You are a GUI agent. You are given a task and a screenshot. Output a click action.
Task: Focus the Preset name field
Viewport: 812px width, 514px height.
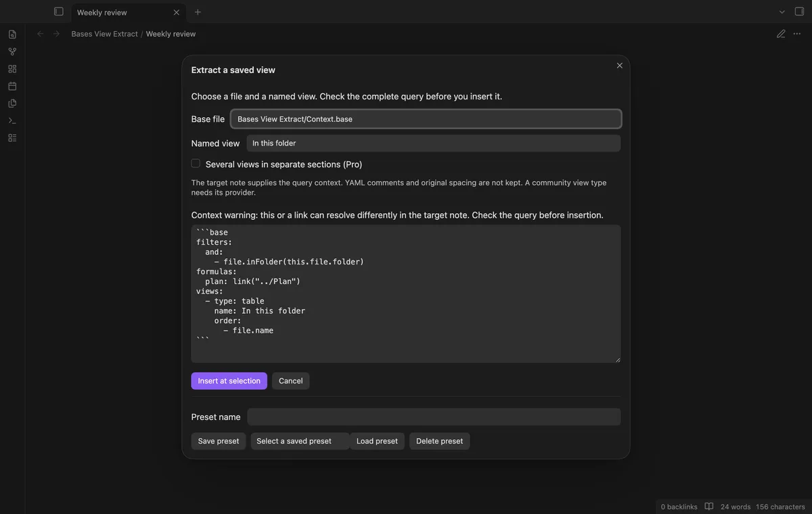pos(434,417)
